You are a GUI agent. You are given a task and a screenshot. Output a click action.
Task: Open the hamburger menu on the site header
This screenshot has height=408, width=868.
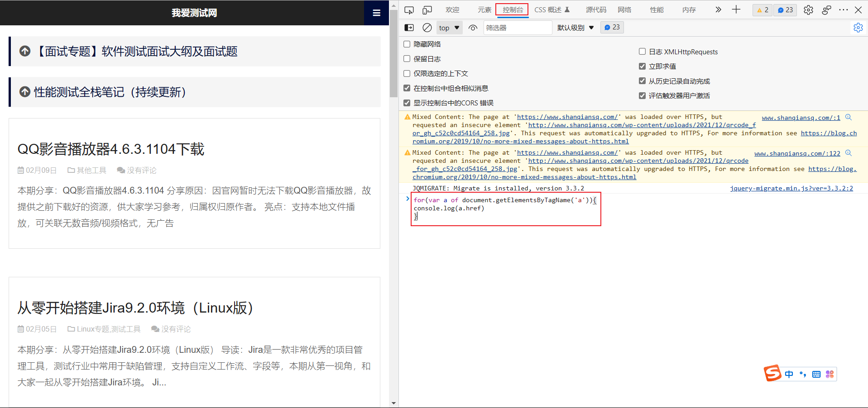click(376, 13)
